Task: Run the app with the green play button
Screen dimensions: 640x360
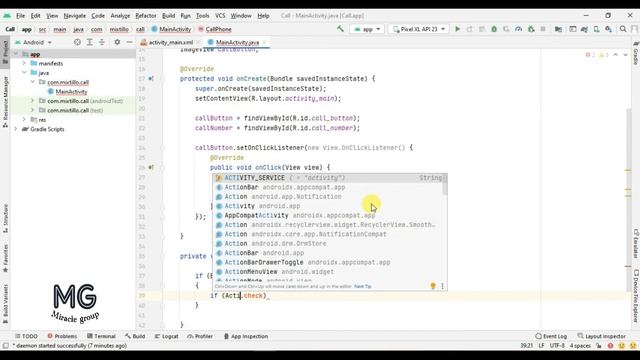Action: (458, 29)
